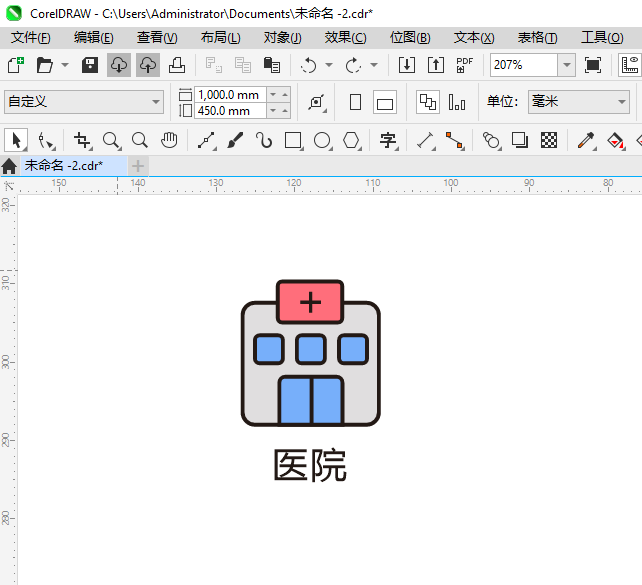
Task: Select the Crop tool
Action: click(x=83, y=140)
